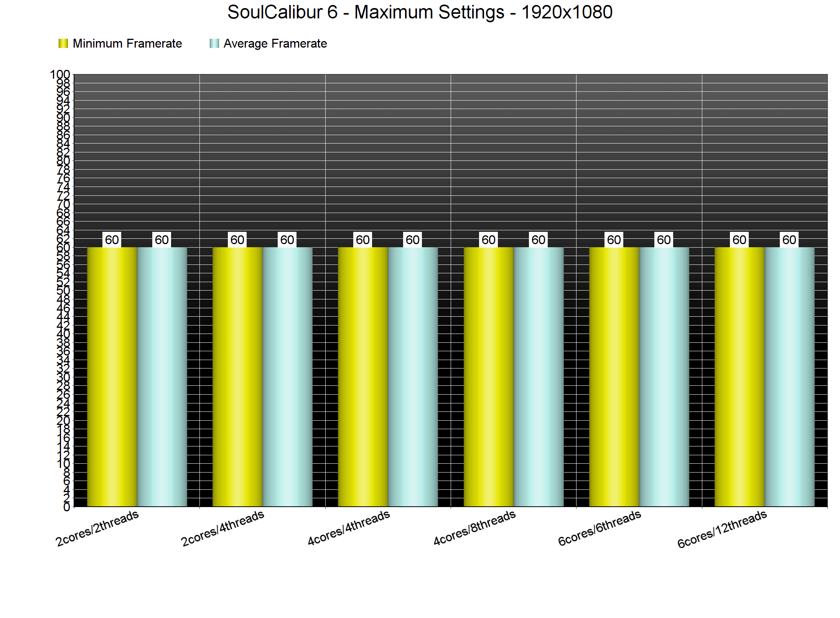Click the 4cores/8threads axis label

(474, 528)
